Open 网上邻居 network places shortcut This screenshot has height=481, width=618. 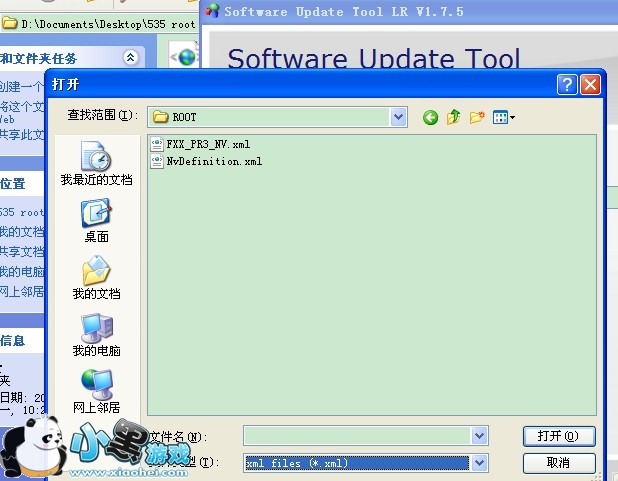97,391
